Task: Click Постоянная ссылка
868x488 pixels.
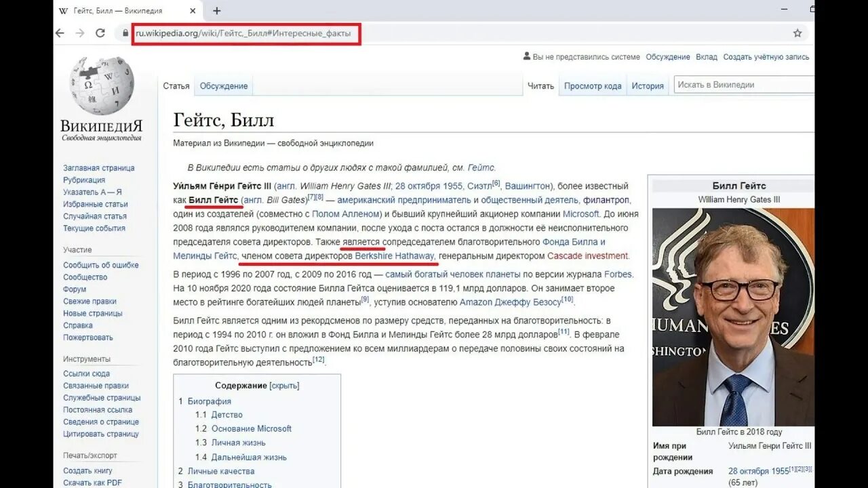Action: [x=98, y=409]
